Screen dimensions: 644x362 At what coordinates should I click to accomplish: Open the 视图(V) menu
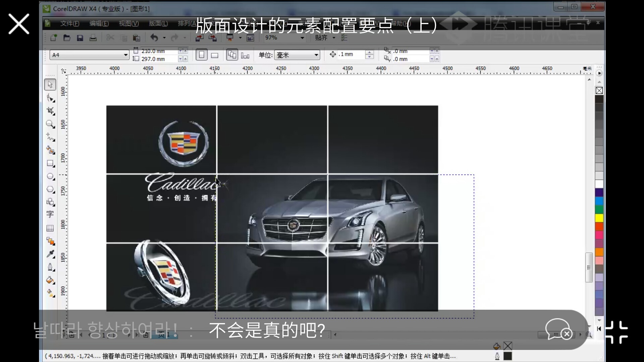click(x=129, y=23)
